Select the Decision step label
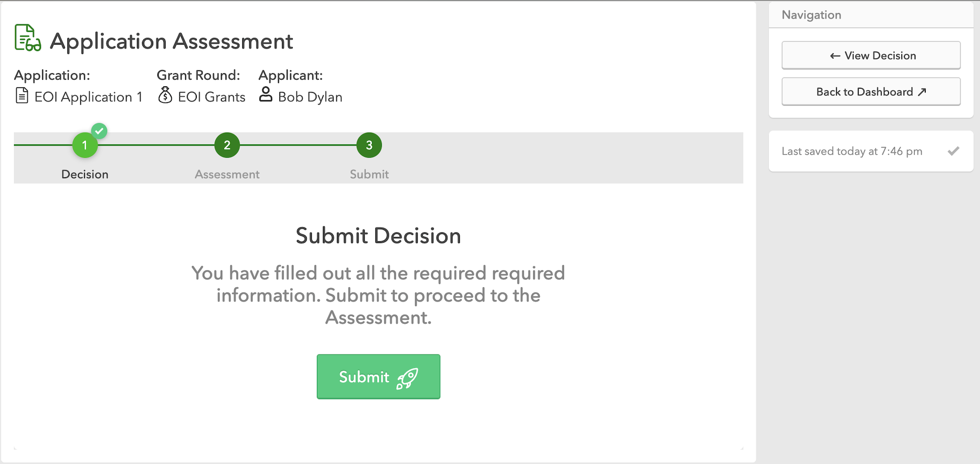This screenshot has width=980, height=464. coord(85,174)
